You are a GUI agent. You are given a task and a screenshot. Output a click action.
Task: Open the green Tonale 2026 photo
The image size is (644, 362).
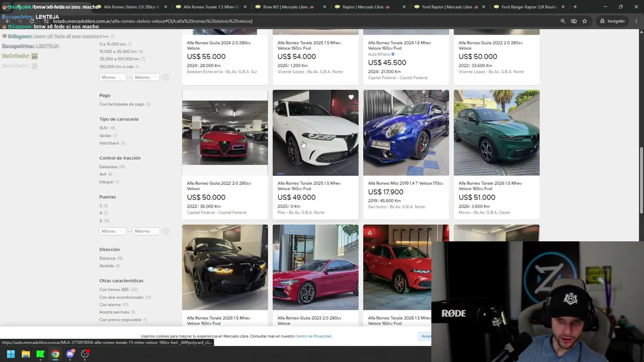pyautogui.click(x=497, y=133)
